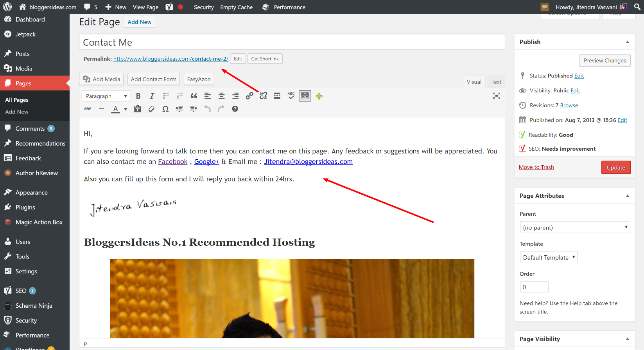Click Add Media button
Screen dimensions: 644x350
click(x=102, y=79)
